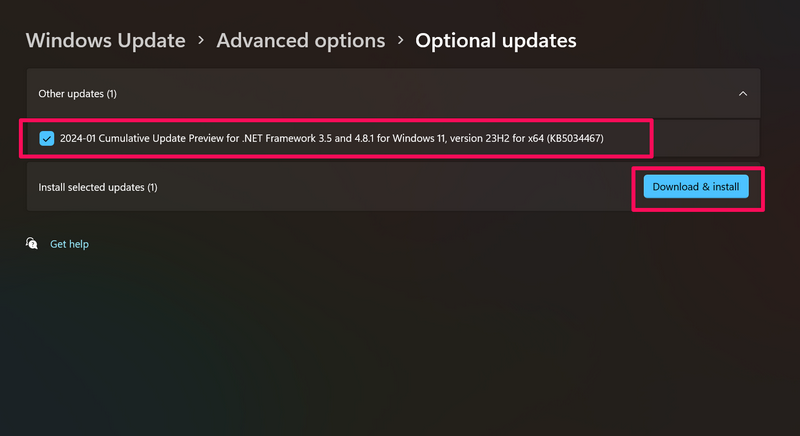Click the Get help headset icon
This screenshot has width=800, height=436.
tap(33, 243)
